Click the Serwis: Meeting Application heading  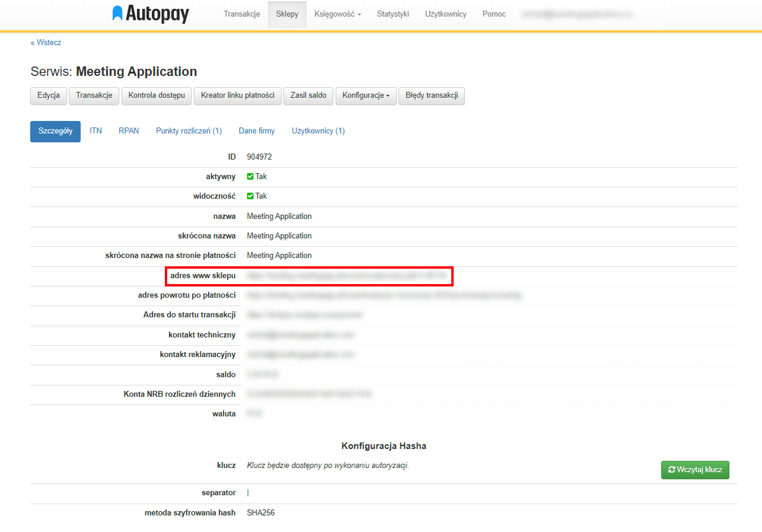point(114,72)
